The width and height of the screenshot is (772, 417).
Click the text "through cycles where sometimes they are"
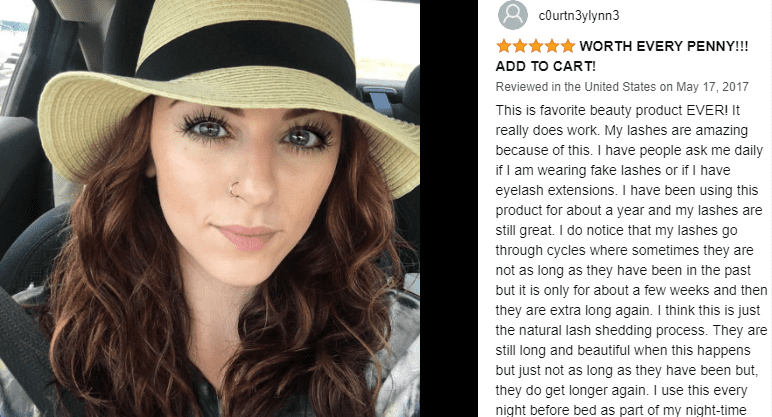coord(624,251)
